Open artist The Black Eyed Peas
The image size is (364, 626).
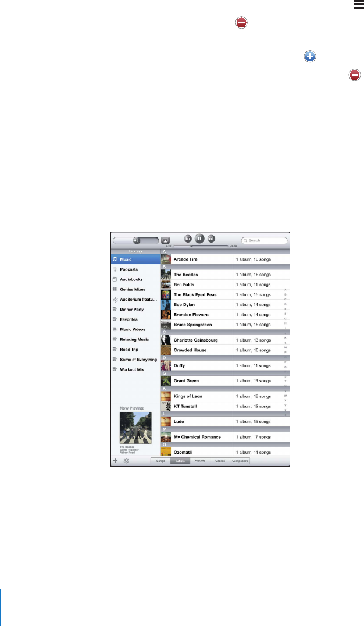[225, 294]
